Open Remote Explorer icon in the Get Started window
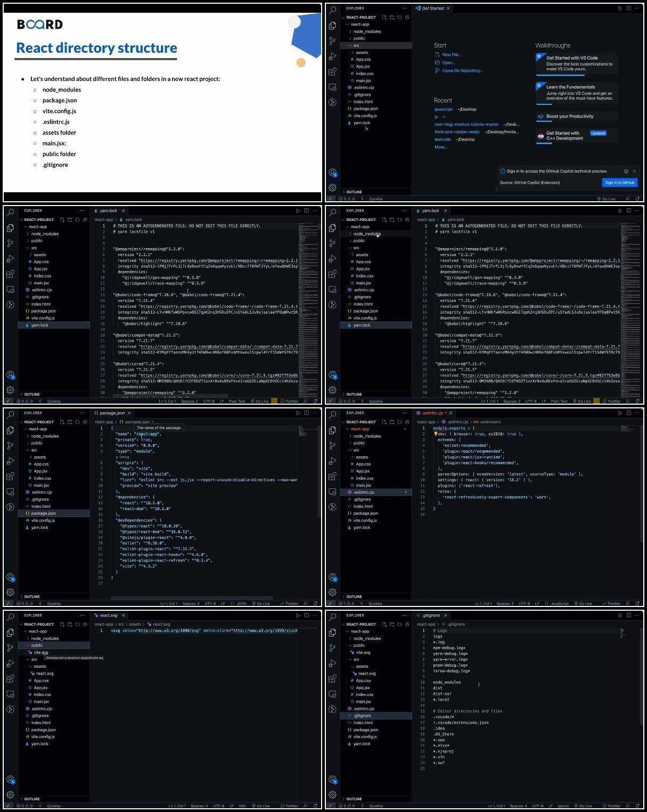This screenshot has height=812, width=647. [x=332, y=87]
